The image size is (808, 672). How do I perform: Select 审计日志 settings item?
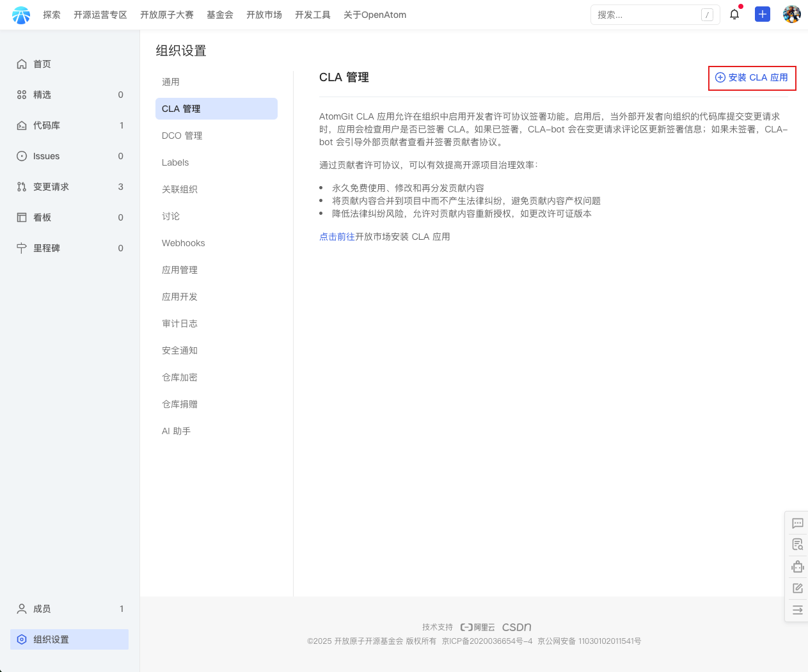[x=180, y=324]
